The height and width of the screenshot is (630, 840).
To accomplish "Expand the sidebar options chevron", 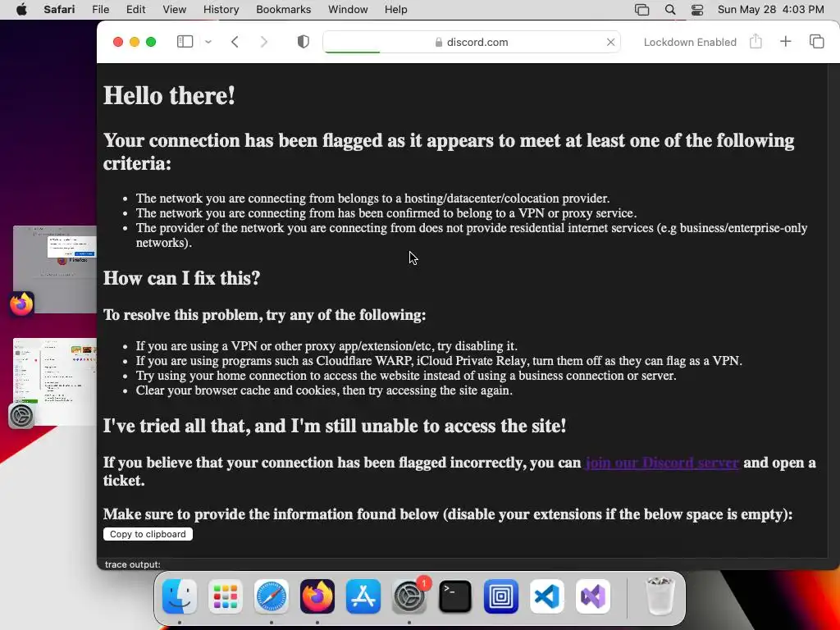I will pos(208,42).
